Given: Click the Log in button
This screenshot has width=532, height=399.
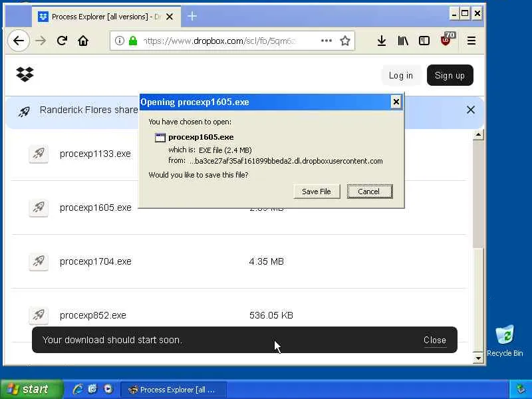Looking at the screenshot, I should coord(401,75).
